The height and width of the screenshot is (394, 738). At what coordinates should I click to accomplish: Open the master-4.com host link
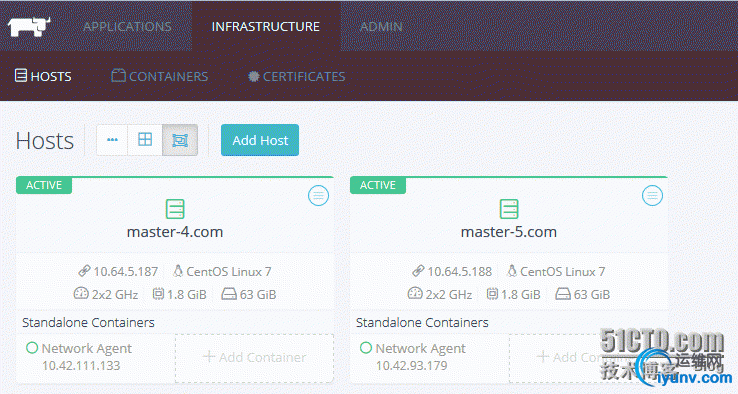click(175, 232)
